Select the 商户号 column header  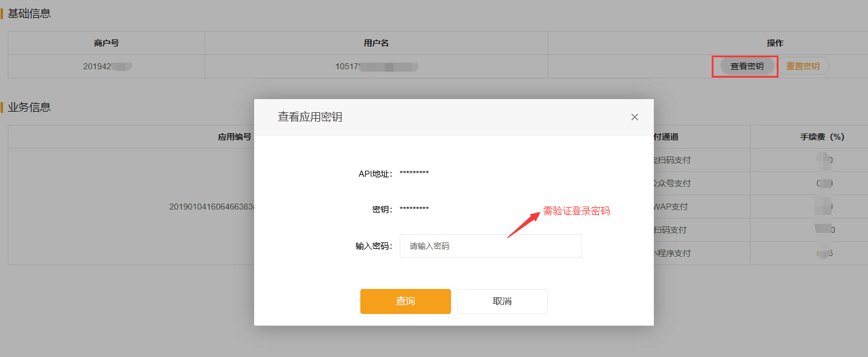coord(106,43)
